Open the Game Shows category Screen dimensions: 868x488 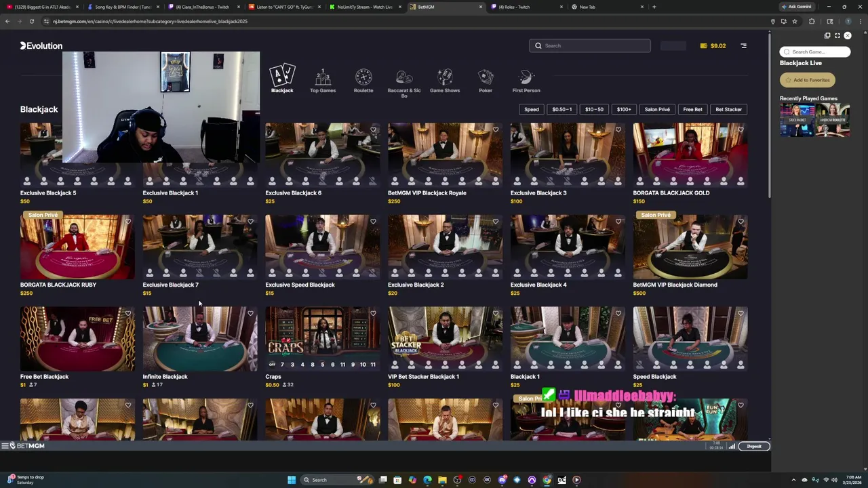point(445,81)
